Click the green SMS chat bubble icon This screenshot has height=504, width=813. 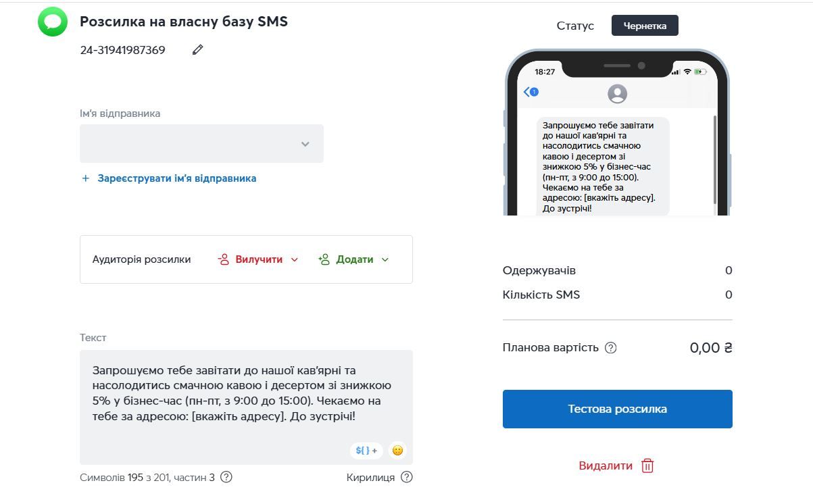[x=53, y=22]
